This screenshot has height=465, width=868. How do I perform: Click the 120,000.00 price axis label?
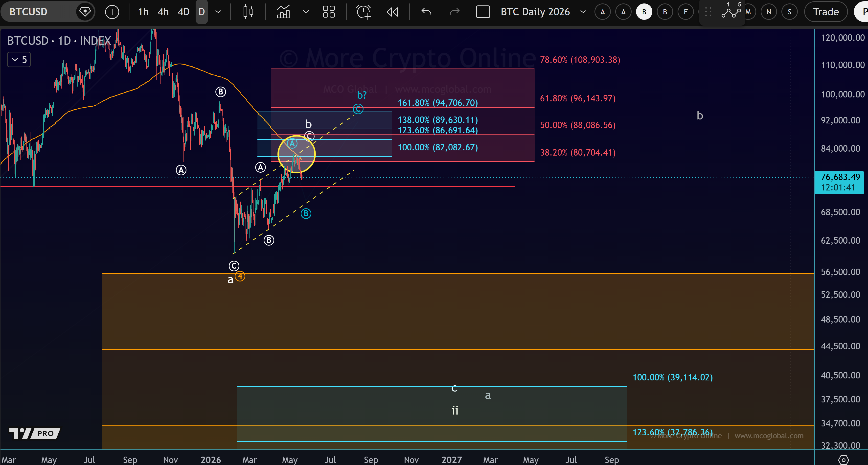(x=843, y=37)
